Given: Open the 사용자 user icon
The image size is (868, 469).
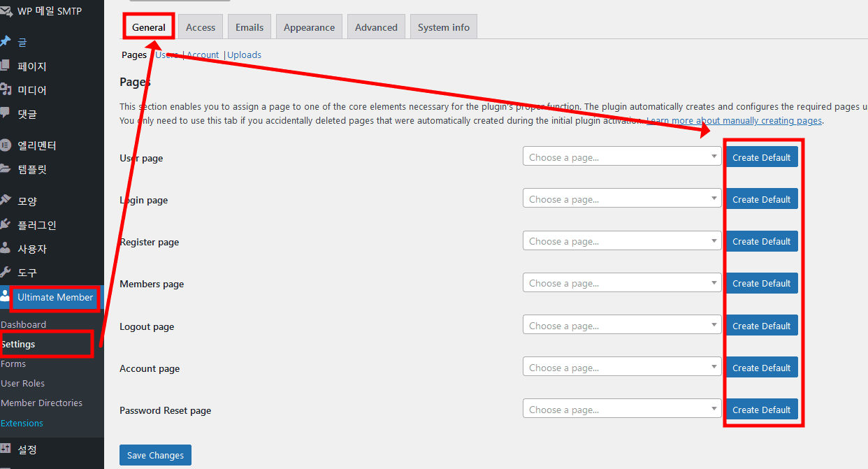Looking at the screenshot, I should click(x=5, y=249).
